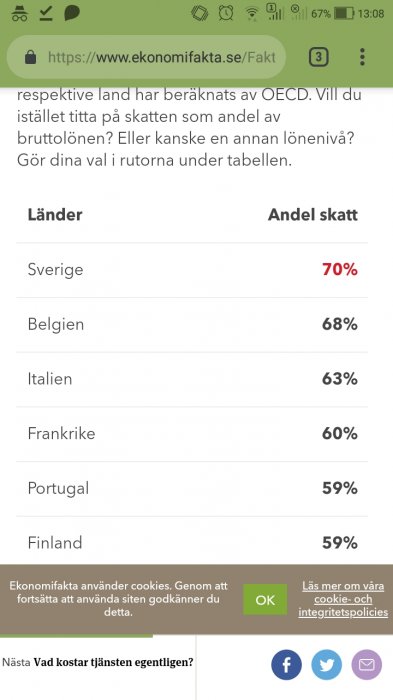Open the browser three-dot menu
Viewport: 393px width, 700px height.
362,57
